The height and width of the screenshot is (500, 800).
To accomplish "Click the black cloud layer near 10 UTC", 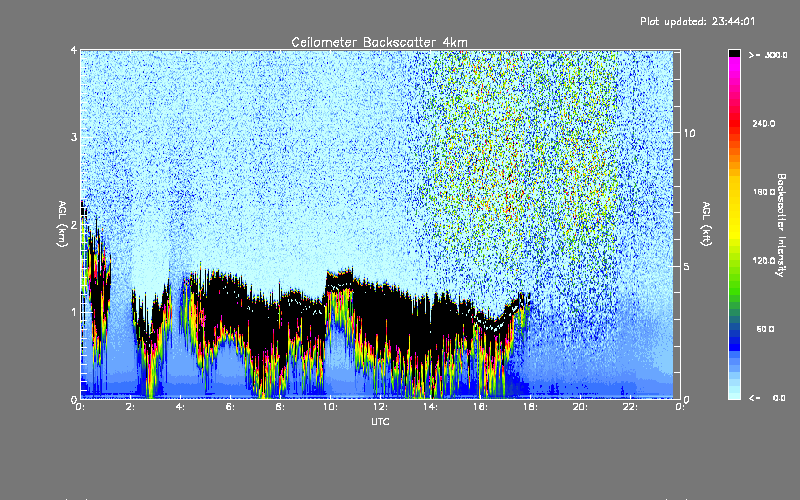I will (x=339, y=281).
